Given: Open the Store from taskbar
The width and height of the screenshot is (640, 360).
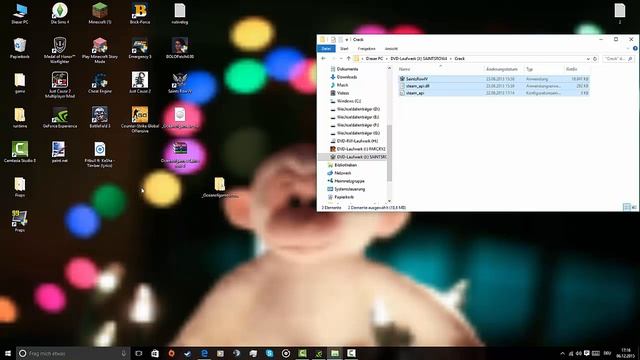Looking at the screenshot, I should (x=155, y=353).
